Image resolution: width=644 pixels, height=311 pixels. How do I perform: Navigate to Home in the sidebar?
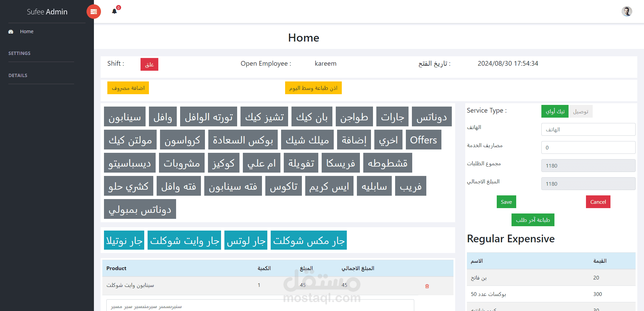26,32
